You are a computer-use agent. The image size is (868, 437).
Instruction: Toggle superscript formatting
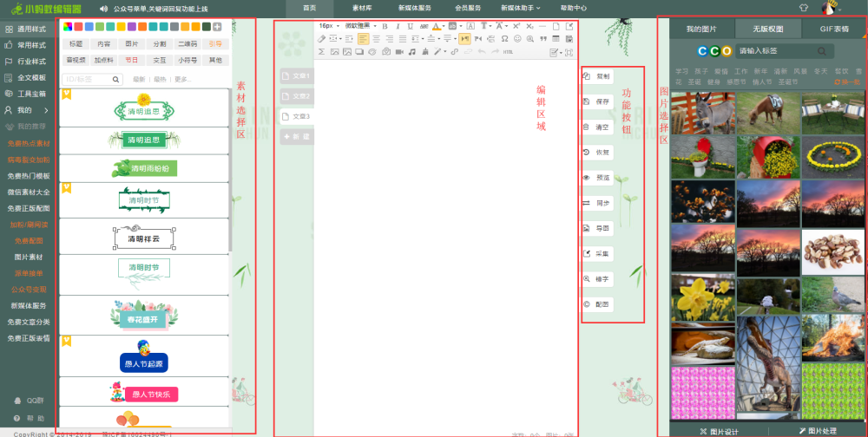[516, 26]
